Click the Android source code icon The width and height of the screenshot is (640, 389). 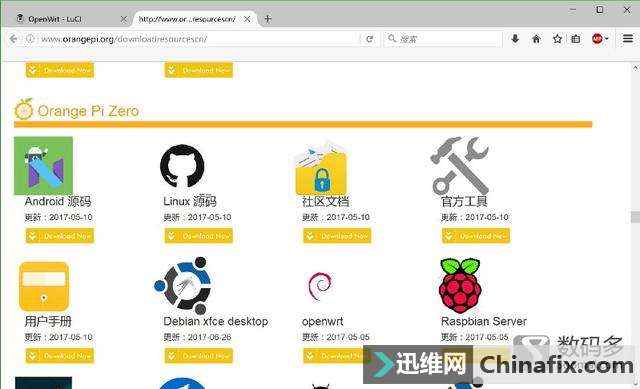coord(43,166)
